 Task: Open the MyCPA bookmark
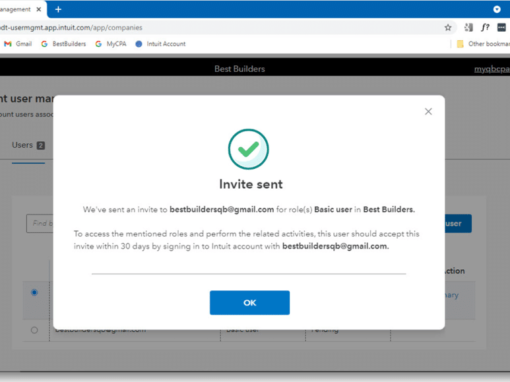click(x=111, y=44)
